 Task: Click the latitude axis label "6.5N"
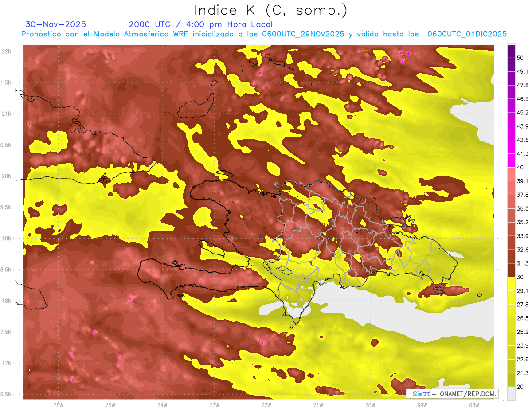7,395
